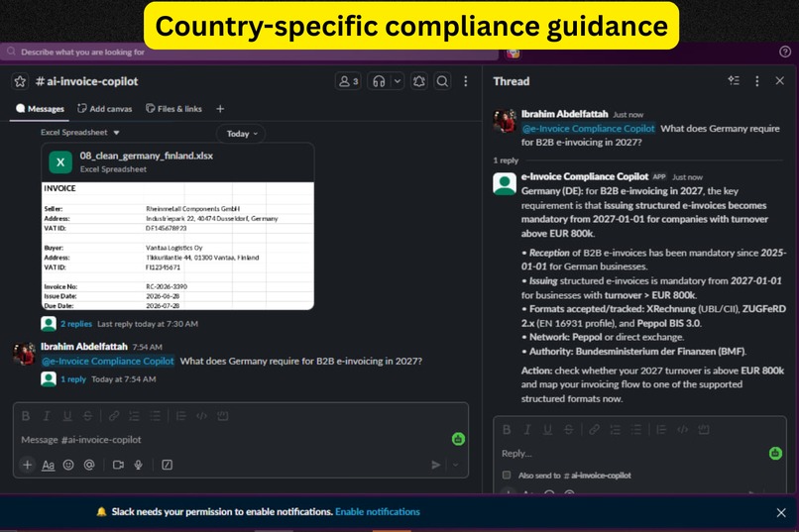799x532 pixels.
Task: Send the channel message with arrow button
Action: [435, 465]
